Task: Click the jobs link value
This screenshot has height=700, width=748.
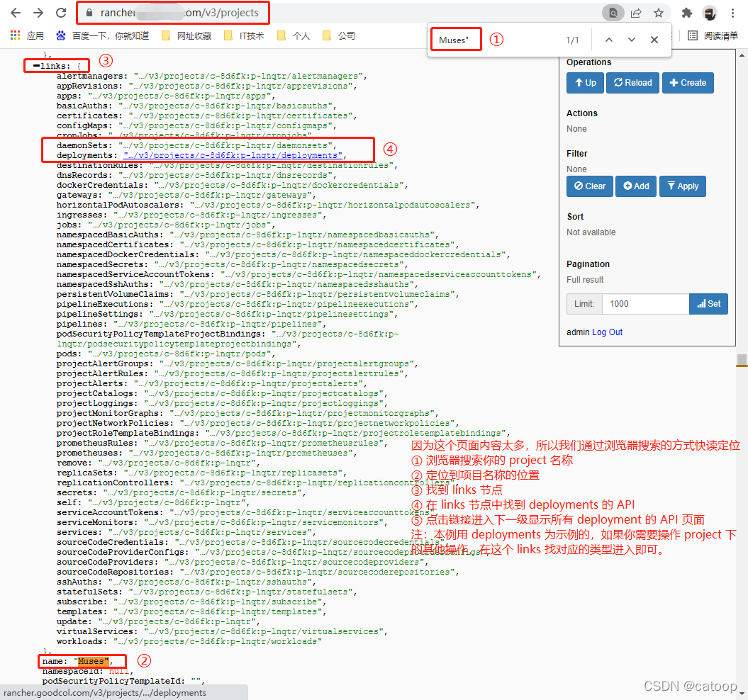Action: click(x=179, y=225)
